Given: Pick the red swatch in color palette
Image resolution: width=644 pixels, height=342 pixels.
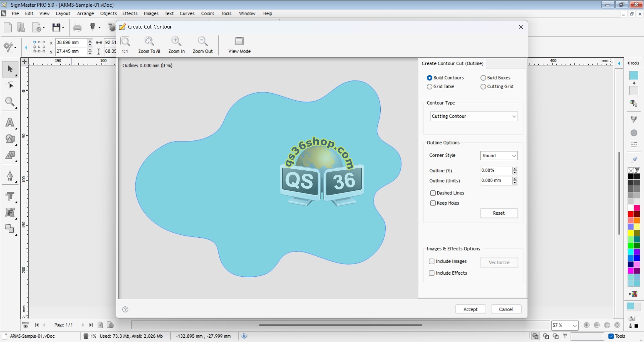Looking at the screenshot, I should (631, 214).
